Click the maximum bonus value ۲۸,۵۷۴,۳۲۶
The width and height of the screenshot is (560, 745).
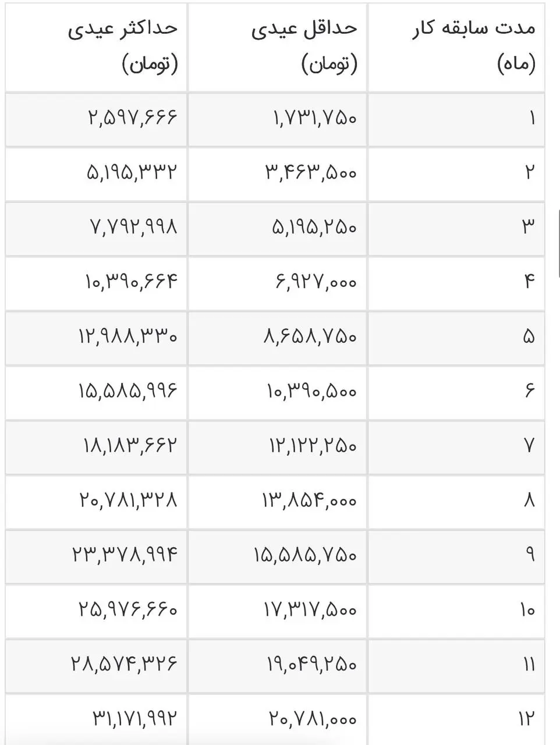(x=124, y=664)
